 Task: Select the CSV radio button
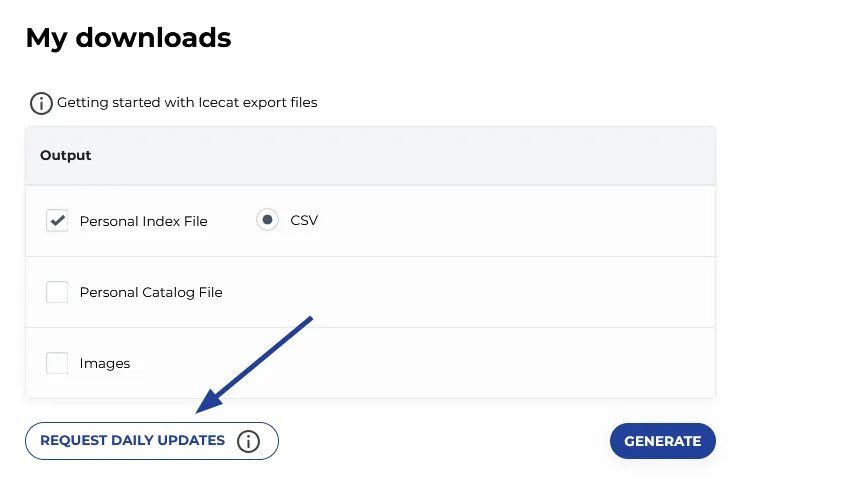point(267,220)
